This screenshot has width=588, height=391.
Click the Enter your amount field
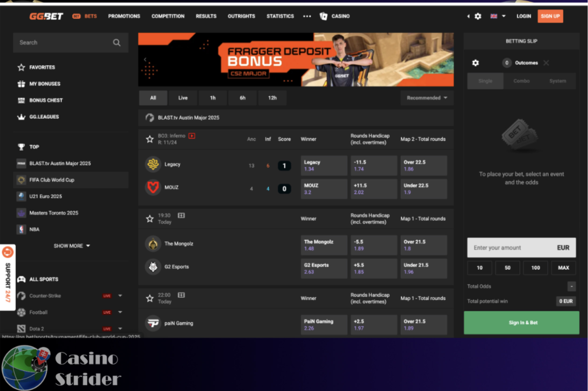tap(521, 248)
